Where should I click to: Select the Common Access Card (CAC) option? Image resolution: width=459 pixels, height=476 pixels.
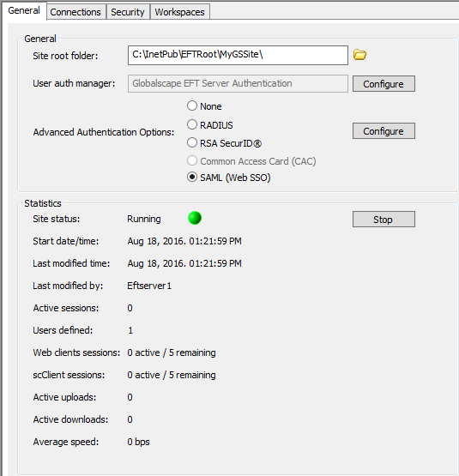192,161
